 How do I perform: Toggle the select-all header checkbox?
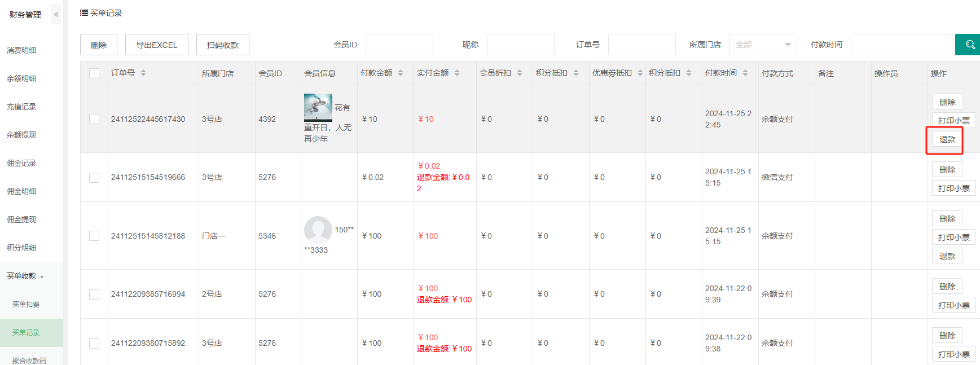pyautogui.click(x=94, y=73)
